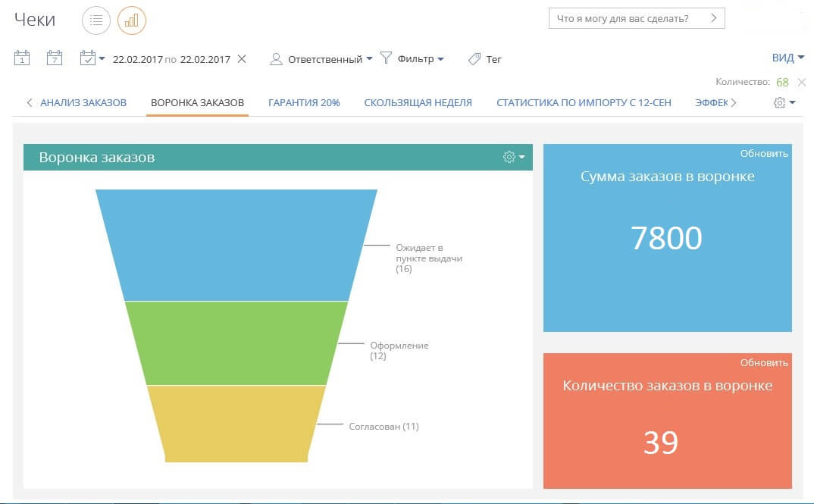The image size is (814, 504).
Task: Expand the Фильтр dropdown
Action: click(x=412, y=58)
